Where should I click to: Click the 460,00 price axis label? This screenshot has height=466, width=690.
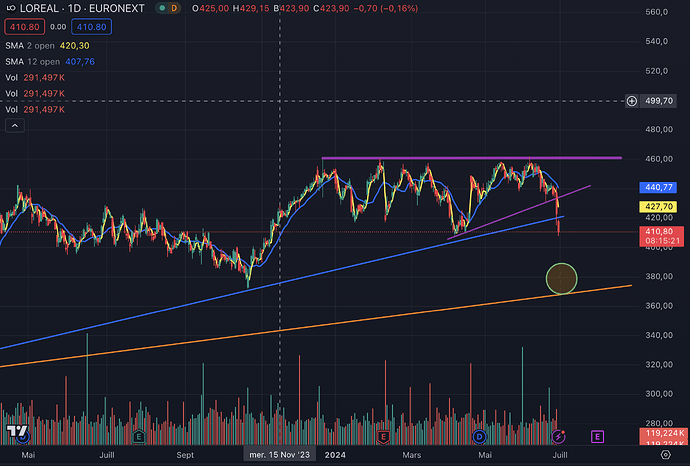(x=659, y=159)
